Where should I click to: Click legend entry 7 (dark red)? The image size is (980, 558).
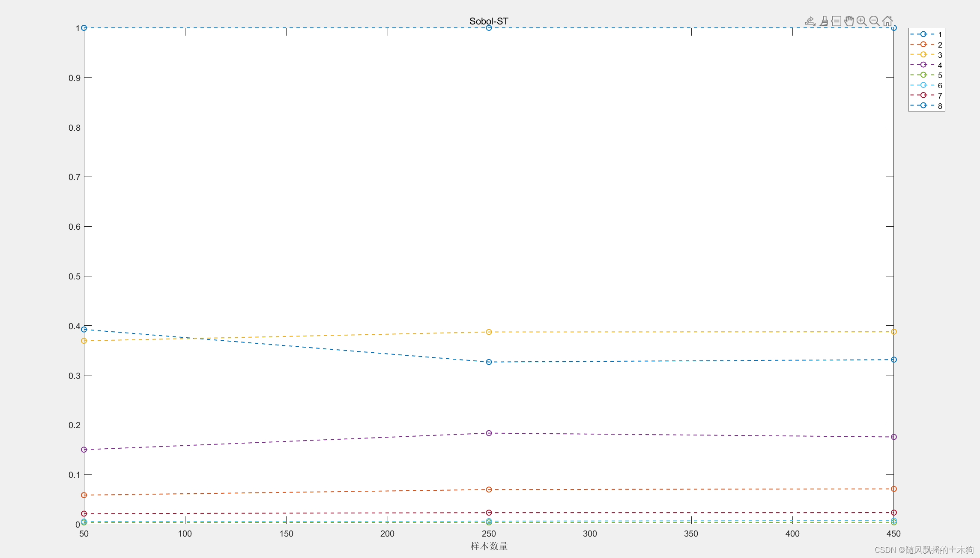coord(926,96)
